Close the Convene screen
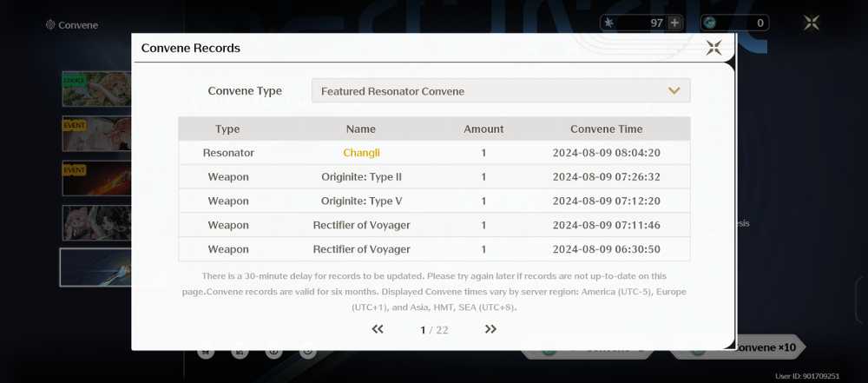 click(x=811, y=23)
